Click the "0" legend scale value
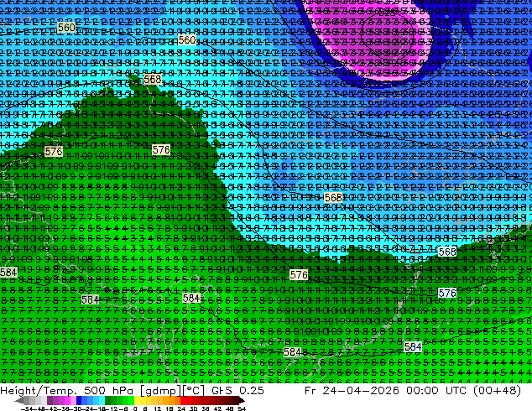Image resolution: width=532 pixels, height=411 pixels. [x=135, y=409]
